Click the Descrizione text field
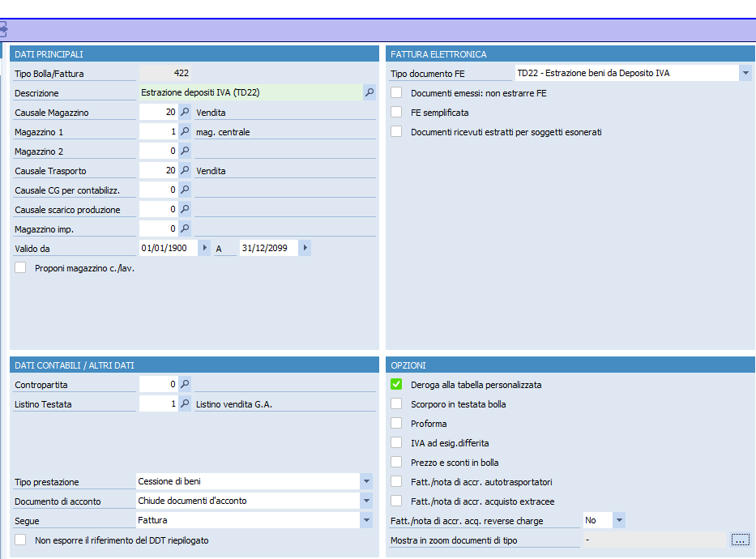Image resolution: width=756 pixels, height=559 pixels. 250,92
